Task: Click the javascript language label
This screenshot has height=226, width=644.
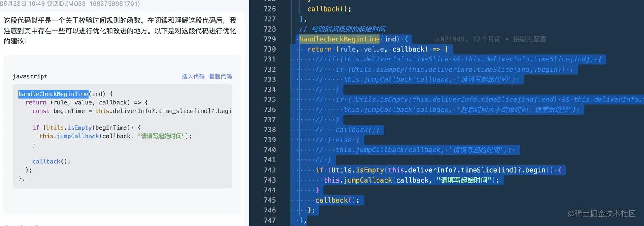Action: (30, 77)
